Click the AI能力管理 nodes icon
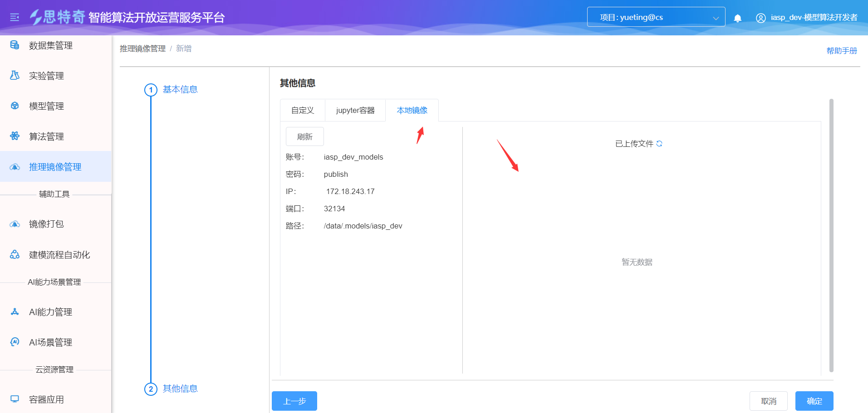 [x=15, y=311]
